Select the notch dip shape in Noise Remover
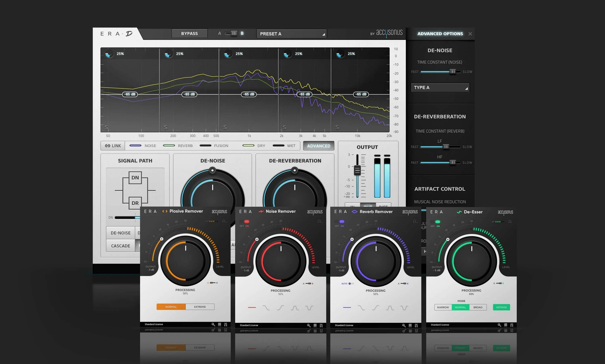Screen dimensions: 605x364 (309, 308)
